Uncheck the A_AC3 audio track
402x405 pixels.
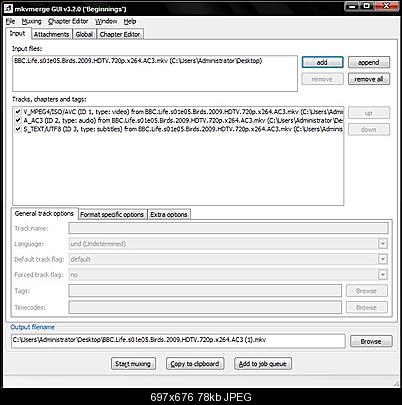click(x=18, y=120)
